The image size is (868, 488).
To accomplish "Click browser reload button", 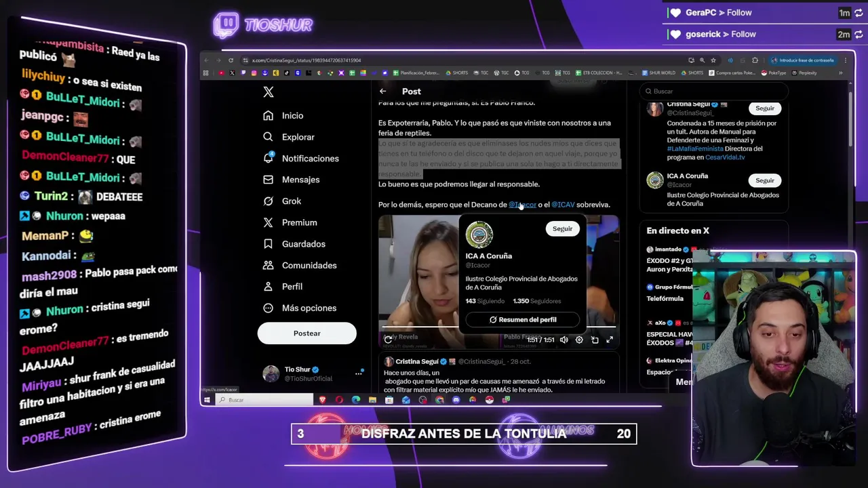I will tap(231, 60).
